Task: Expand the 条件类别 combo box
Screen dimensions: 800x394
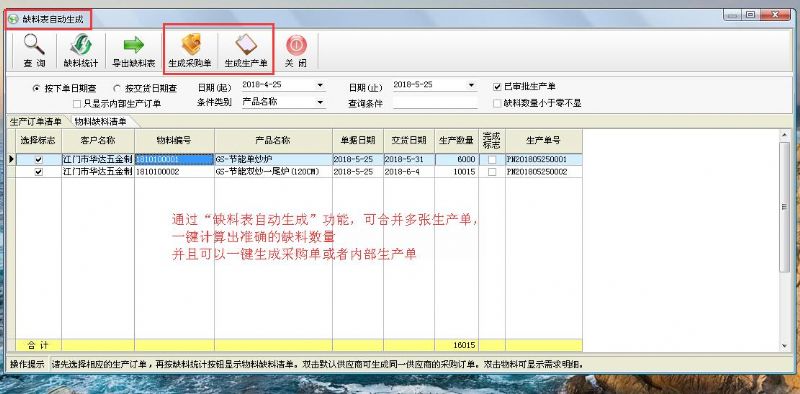Action: pos(320,102)
